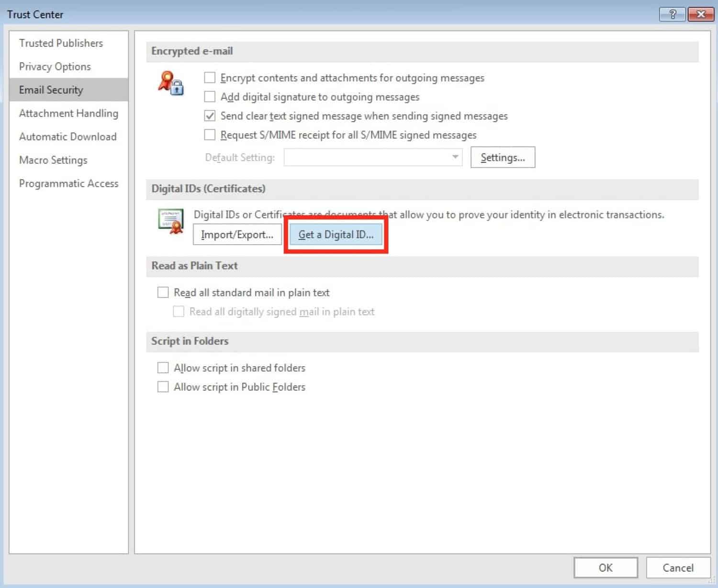Switch to the Trusted Publishers section
The width and height of the screenshot is (718, 588).
pos(61,43)
